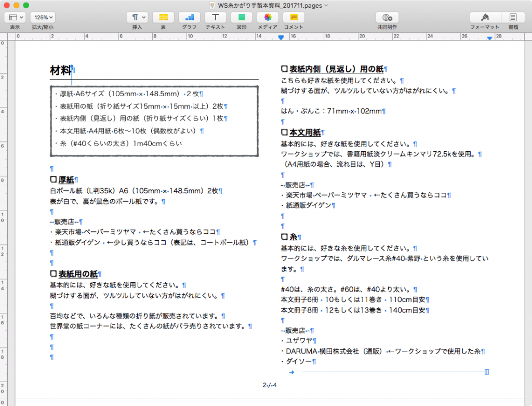Click the right column '紙通販ダイゲン' line

pos(308,205)
